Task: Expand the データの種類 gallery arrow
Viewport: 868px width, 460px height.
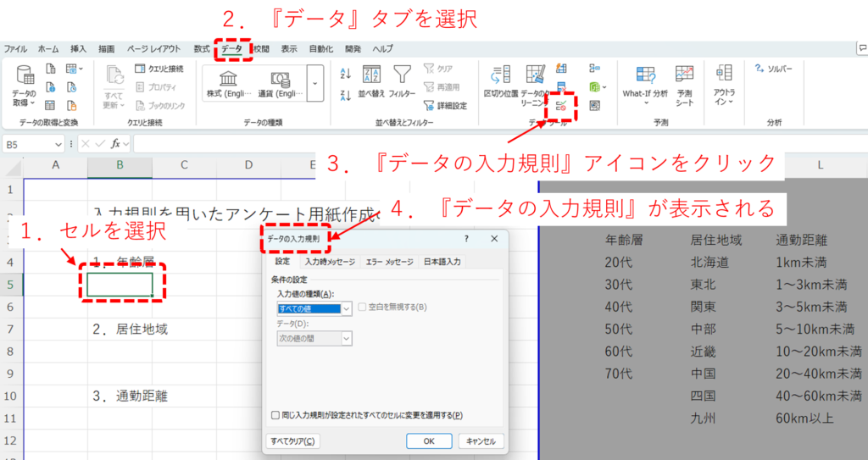Action: [x=316, y=84]
